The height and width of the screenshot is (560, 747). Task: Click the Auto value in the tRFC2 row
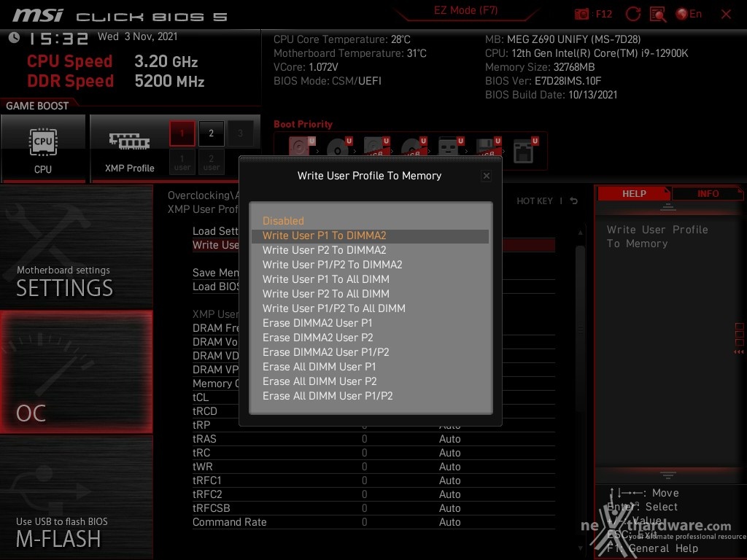pyautogui.click(x=449, y=494)
